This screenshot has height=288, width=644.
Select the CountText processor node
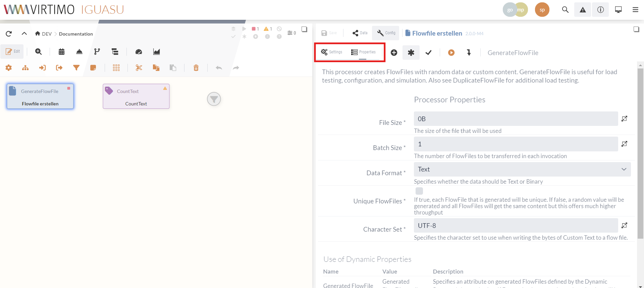tap(136, 96)
